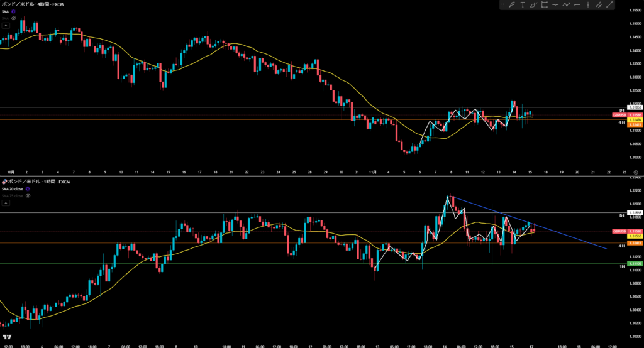The image size is (644, 348).
Task: Click the TradingView logo at bottom left
Action: pos(7,337)
